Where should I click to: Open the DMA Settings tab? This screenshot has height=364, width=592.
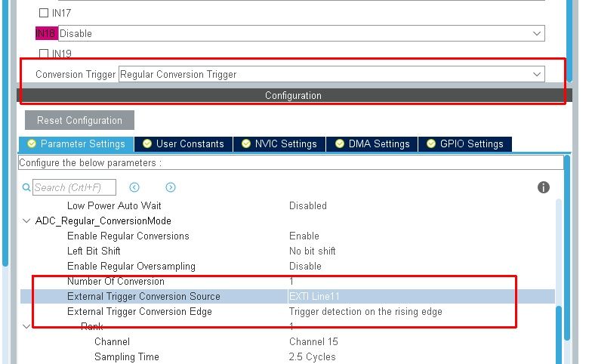click(x=372, y=143)
